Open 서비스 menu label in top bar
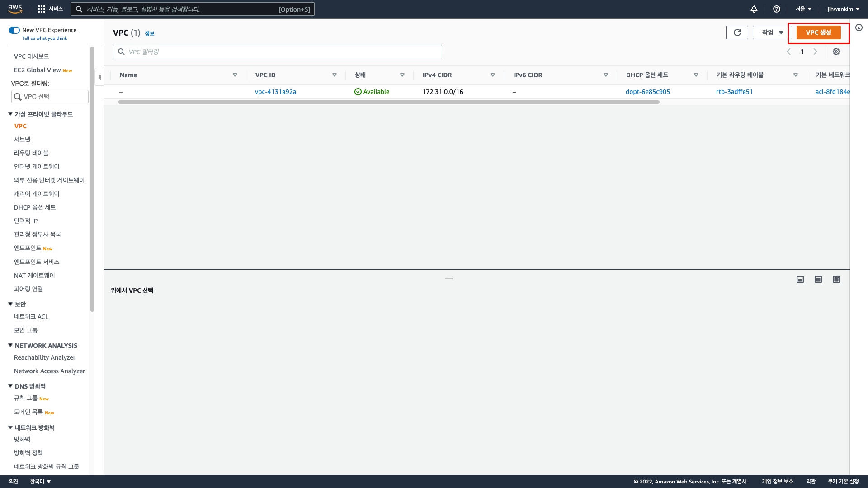The width and height of the screenshot is (868, 488). click(56, 9)
